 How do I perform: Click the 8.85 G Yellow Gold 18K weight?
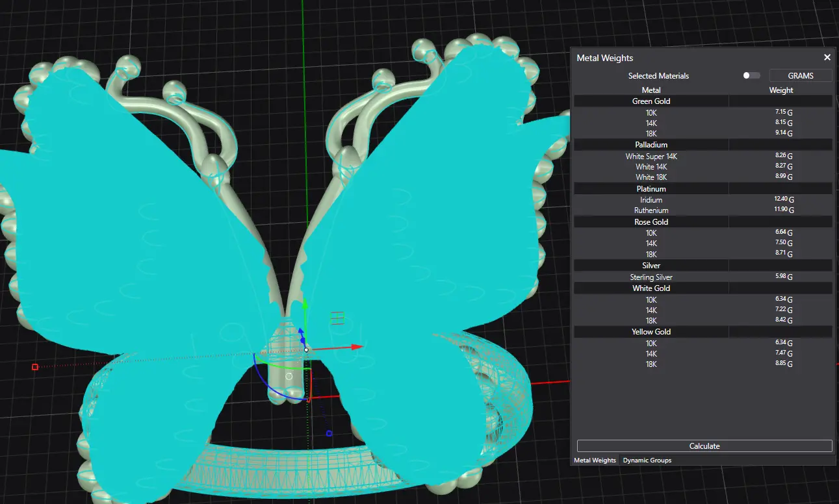point(784,364)
